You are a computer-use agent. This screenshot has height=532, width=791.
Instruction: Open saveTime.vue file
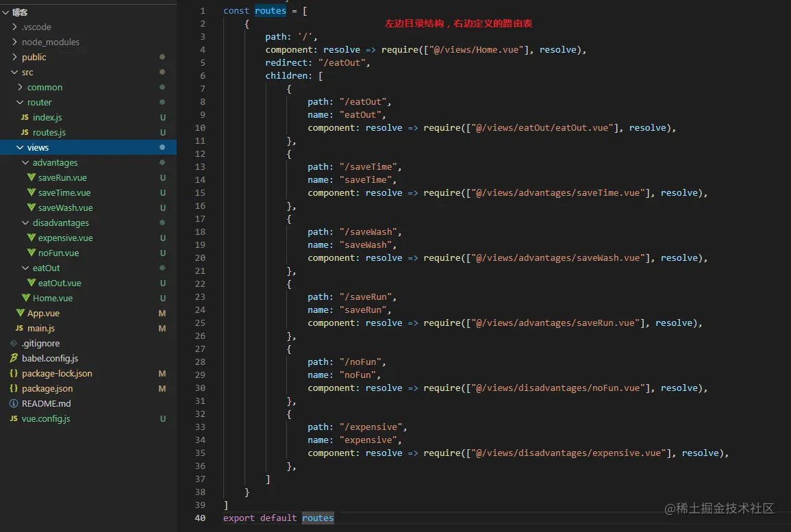[x=64, y=192]
